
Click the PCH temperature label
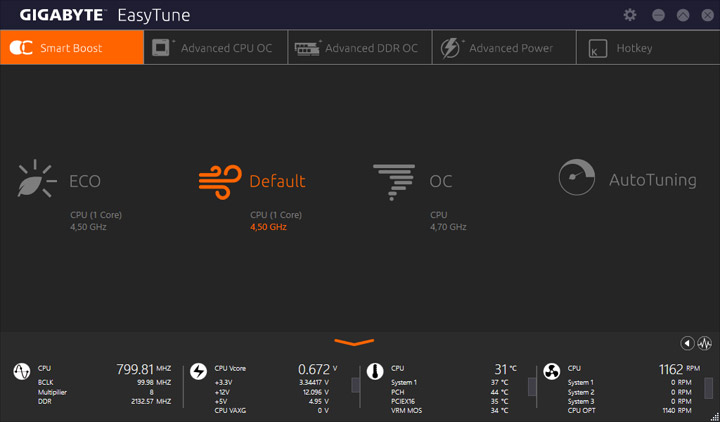tap(398, 392)
